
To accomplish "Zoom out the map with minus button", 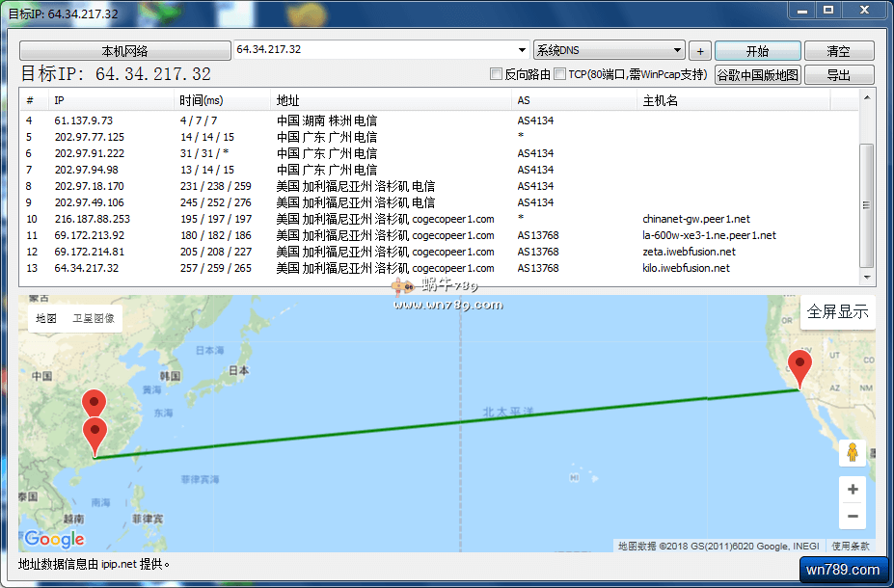I will [852, 517].
